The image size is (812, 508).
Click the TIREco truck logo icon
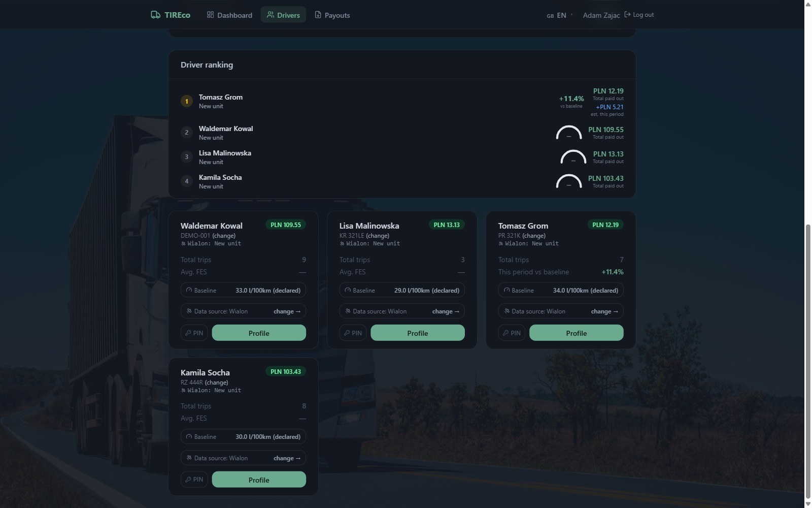(x=155, y=15)
